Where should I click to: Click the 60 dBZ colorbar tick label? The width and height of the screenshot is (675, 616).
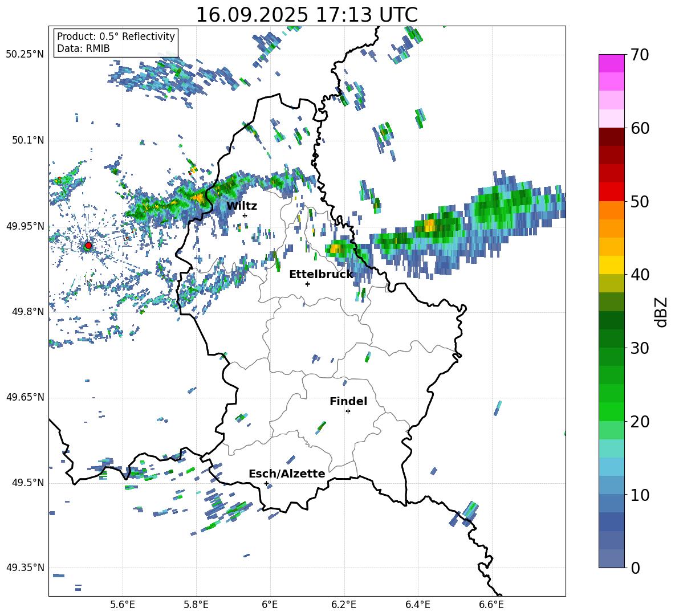coord(640,128)
